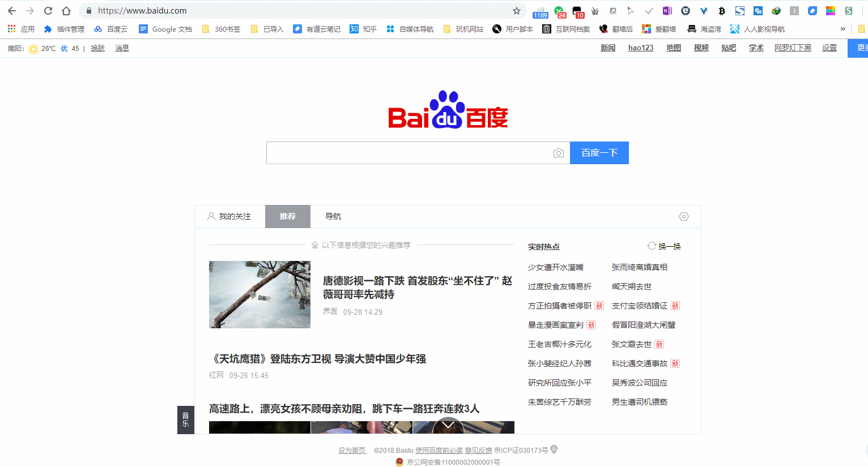
Task: Click the grey info 'i' extension icon
Action: 794,11
